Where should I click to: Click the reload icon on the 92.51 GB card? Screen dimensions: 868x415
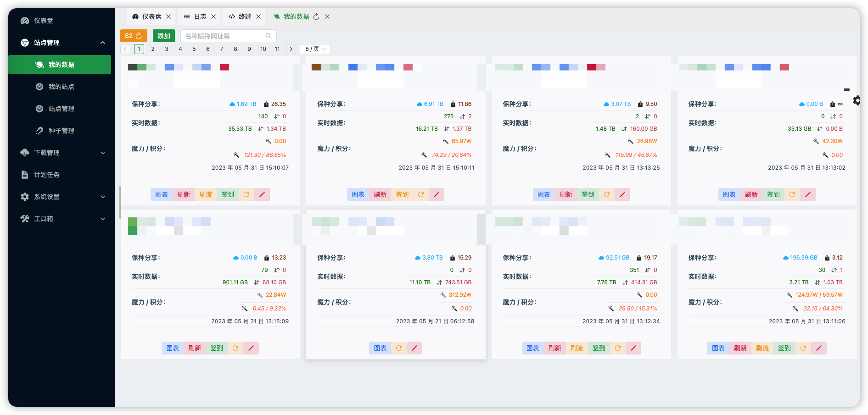click(x=618, y=348)
